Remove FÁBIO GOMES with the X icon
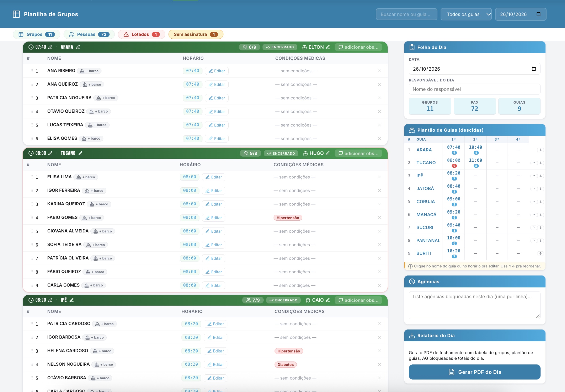This screenshot has height=392, width=565. pos(379,218)
